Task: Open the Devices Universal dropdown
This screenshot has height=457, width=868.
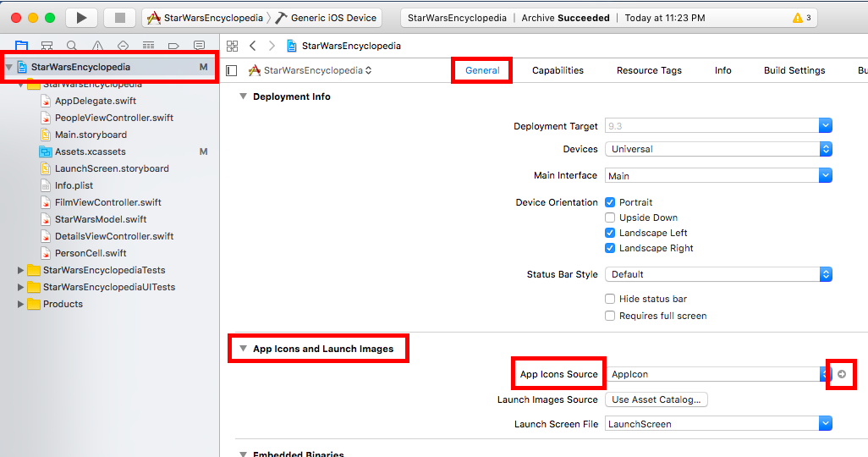Action: tap(718, 149)
